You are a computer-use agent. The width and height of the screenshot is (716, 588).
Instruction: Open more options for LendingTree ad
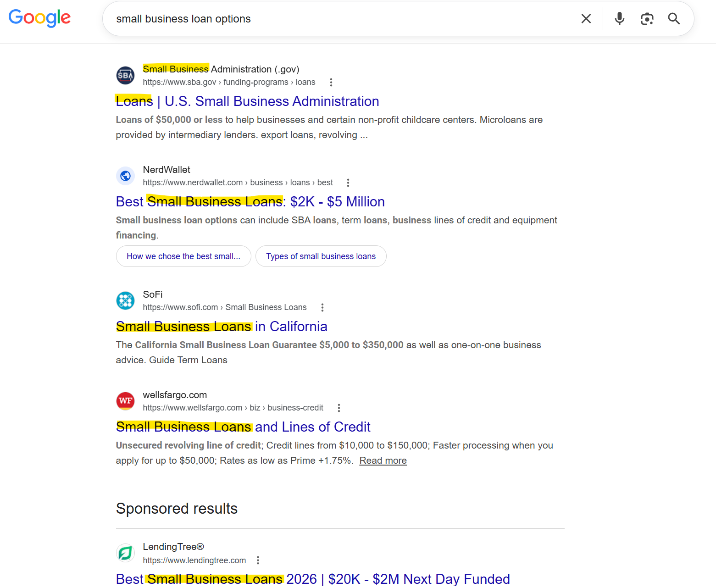point(258,560)
